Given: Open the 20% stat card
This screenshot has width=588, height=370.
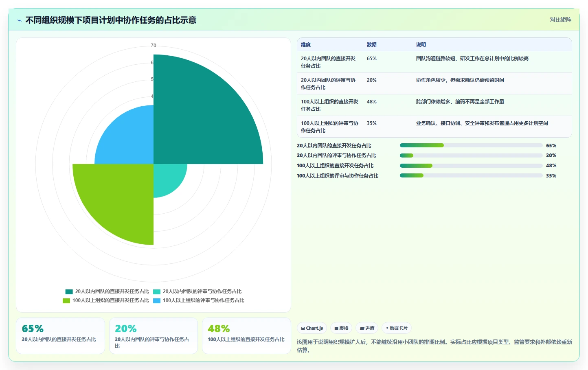Looking at the screenshot, I should [x=154, y=336].
